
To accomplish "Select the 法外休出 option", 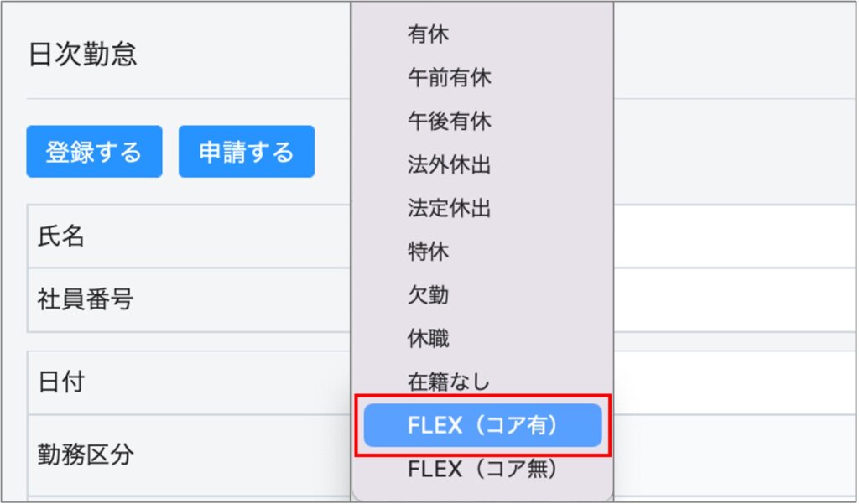I will coord(449,165).
